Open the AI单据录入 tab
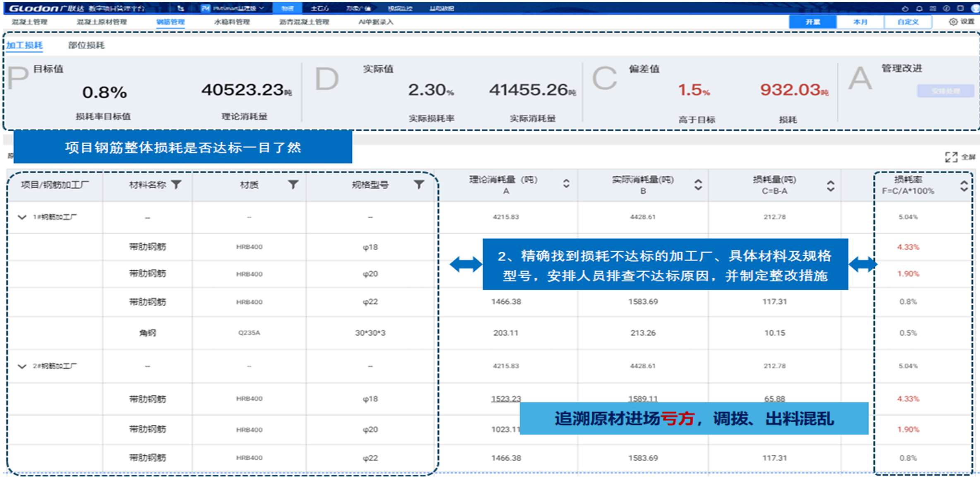Screen dimensions: 980x481 click(376, 22)
